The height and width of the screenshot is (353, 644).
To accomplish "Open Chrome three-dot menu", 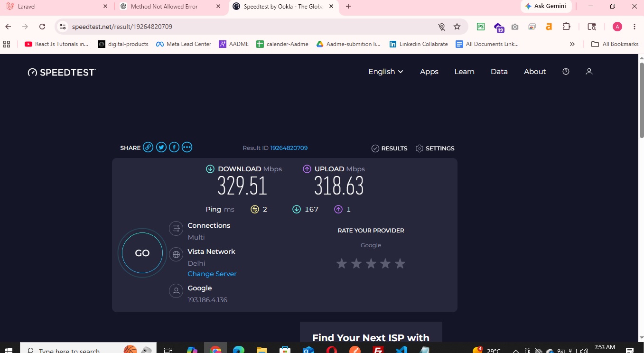I will point(635,27).
